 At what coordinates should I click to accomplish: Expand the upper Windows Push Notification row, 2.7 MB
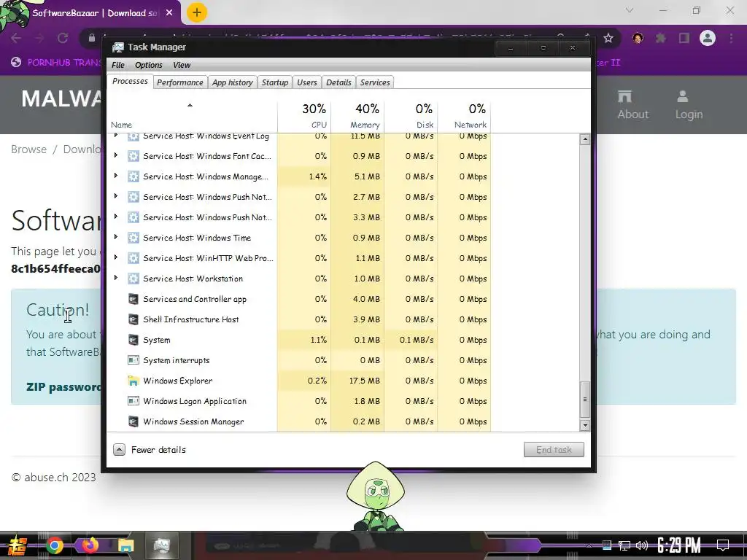115,196
